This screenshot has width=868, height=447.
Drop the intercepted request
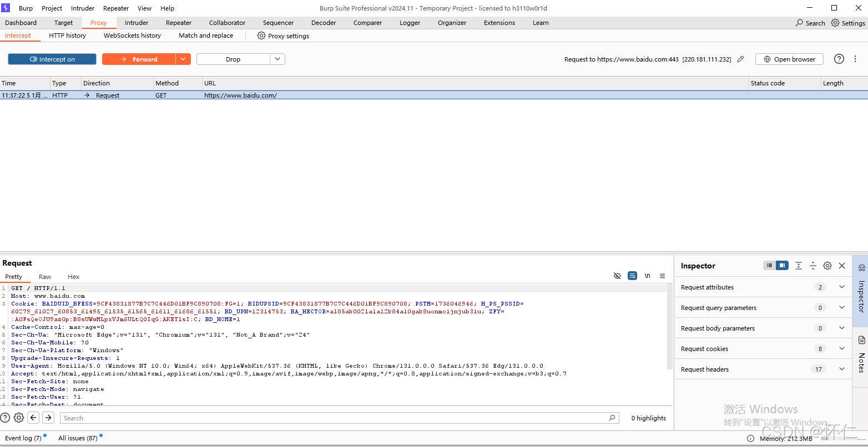pos(233,59)
